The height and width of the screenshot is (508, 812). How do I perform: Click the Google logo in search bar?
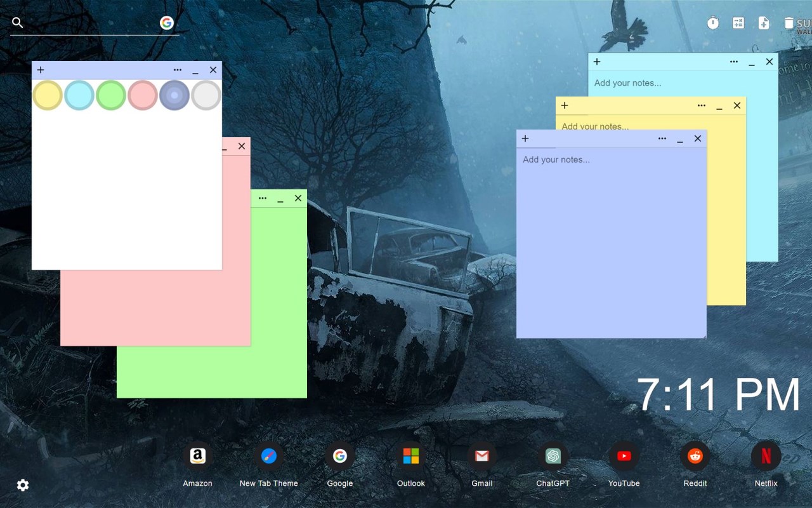click(167, 23)
